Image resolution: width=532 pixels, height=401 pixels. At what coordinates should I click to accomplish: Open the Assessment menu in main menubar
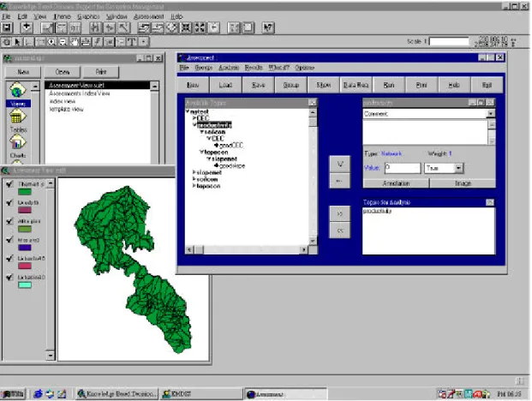tap(148, 16)
